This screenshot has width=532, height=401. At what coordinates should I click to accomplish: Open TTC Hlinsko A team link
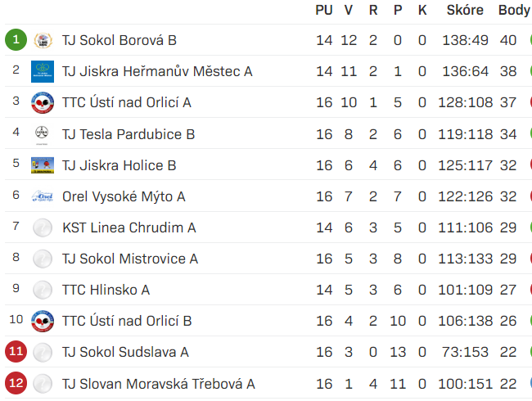pyautogui.click(x=106, y=290)
